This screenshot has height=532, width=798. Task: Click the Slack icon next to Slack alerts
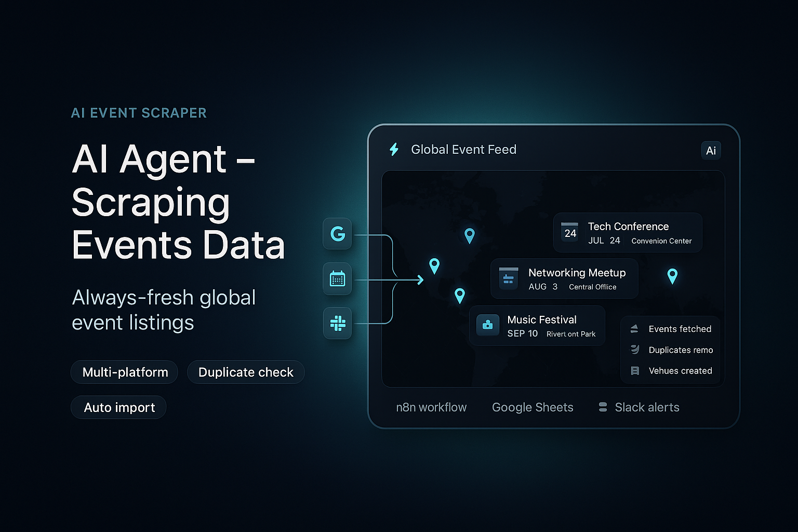[x=602, y=407]
